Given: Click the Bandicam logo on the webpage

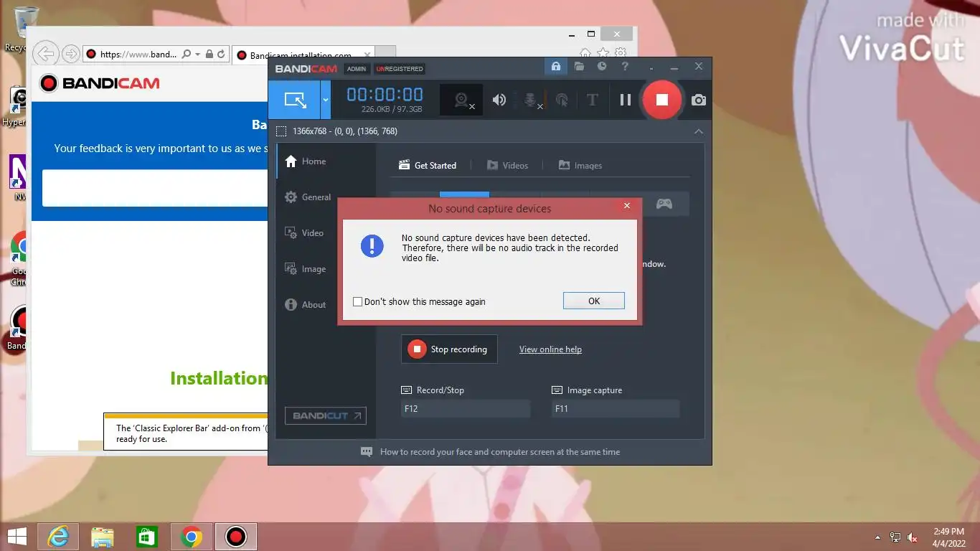Looking at the screenshot, I should tap(100, 83).
